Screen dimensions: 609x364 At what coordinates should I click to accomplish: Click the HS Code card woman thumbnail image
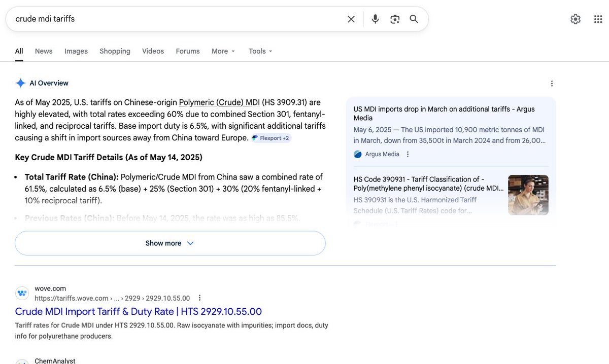(x=528, y=195)
